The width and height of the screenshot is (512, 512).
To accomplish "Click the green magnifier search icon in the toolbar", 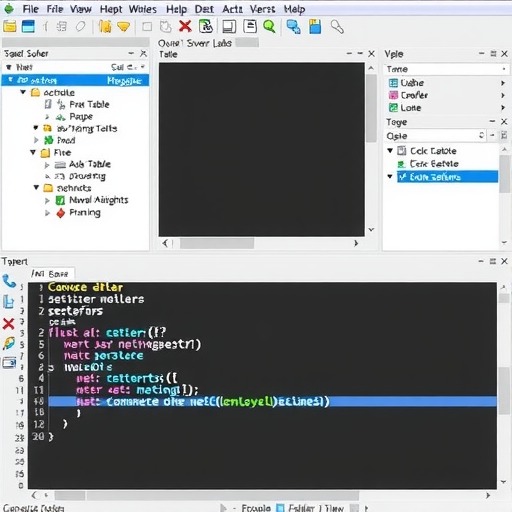I will coord(269,26).
